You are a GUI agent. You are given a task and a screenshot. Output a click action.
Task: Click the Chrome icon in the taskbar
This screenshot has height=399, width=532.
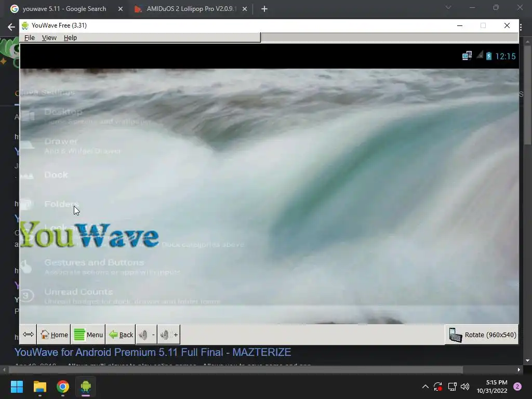click(x=63, y=387)
